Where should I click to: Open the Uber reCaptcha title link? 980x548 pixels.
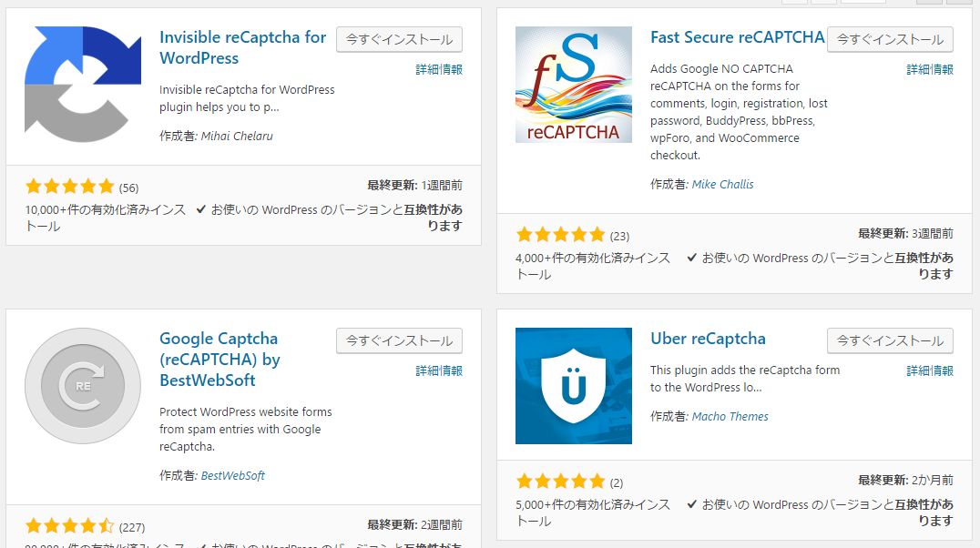click(708, 339)
